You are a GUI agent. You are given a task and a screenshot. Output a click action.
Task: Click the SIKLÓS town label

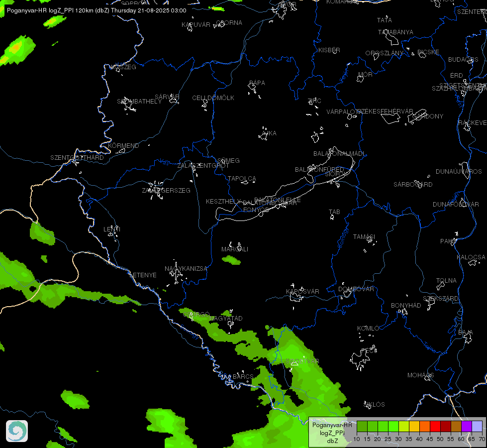[x=374, y=405]
